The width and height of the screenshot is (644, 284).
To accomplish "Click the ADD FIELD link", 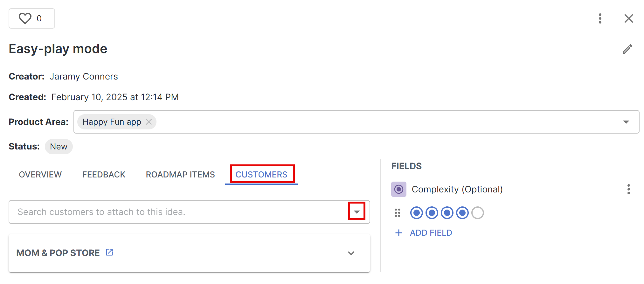I will click(431, 232).
